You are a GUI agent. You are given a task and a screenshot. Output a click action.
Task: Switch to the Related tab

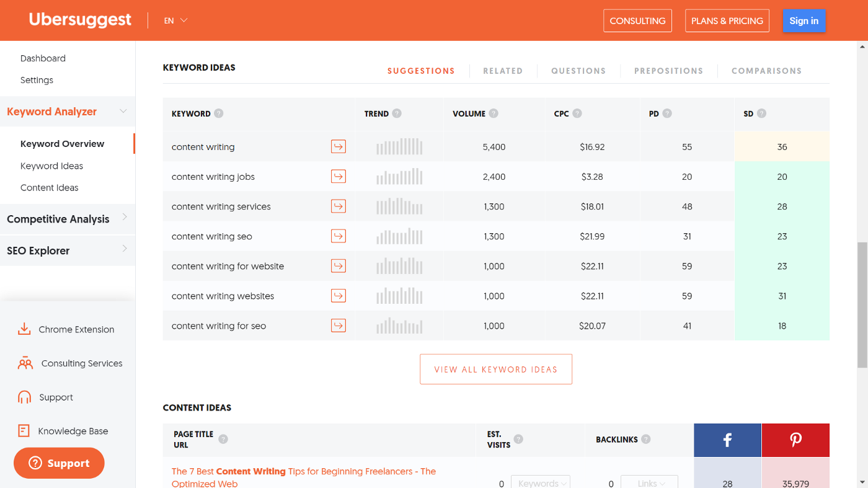pyautogui.click(x=503, y=71)
